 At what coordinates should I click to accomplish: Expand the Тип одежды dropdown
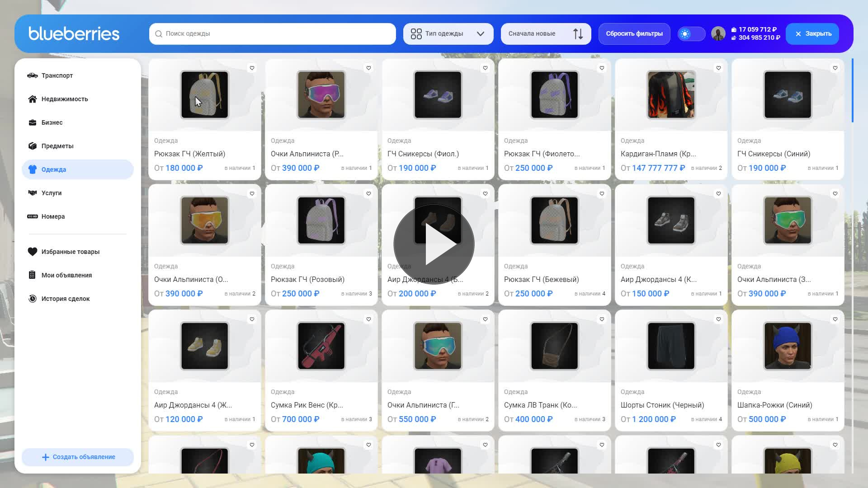[x=448, y=34]
